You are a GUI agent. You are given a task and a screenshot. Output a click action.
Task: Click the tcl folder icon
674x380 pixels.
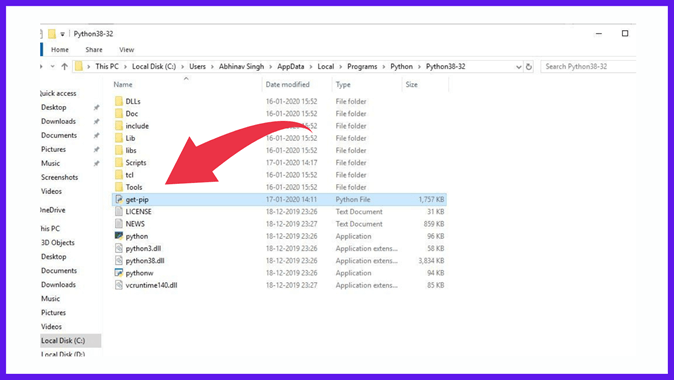click(119, 175)
